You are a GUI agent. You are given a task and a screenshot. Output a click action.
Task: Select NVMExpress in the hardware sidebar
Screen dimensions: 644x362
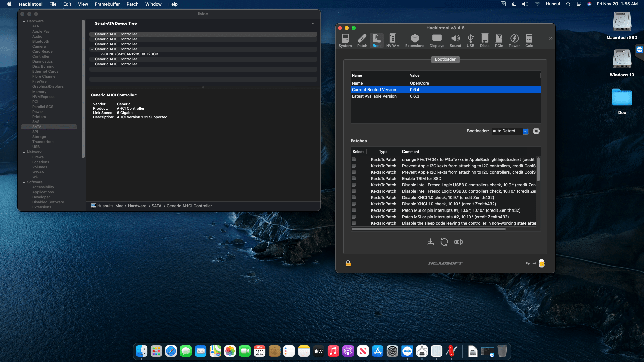pos(43,97)
